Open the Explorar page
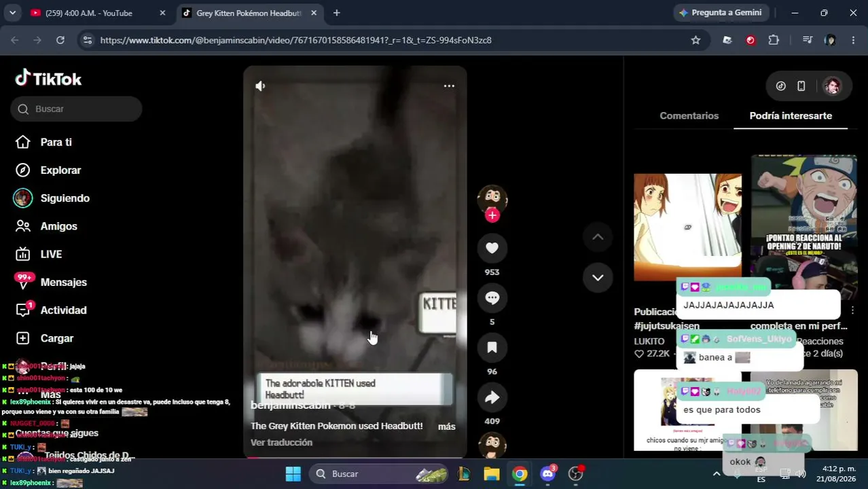 (60, 170)
